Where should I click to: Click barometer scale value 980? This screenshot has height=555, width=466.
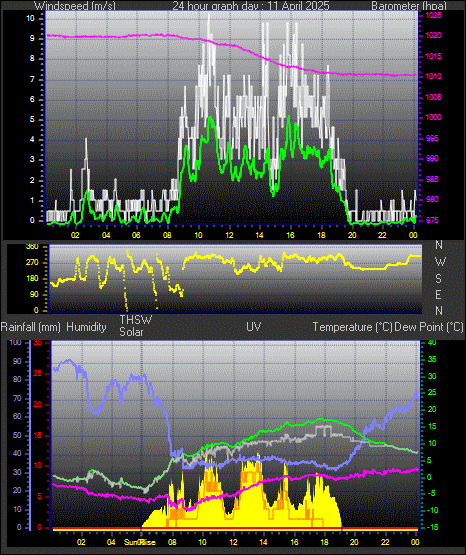pyautogui.click(x=432, y=199)
